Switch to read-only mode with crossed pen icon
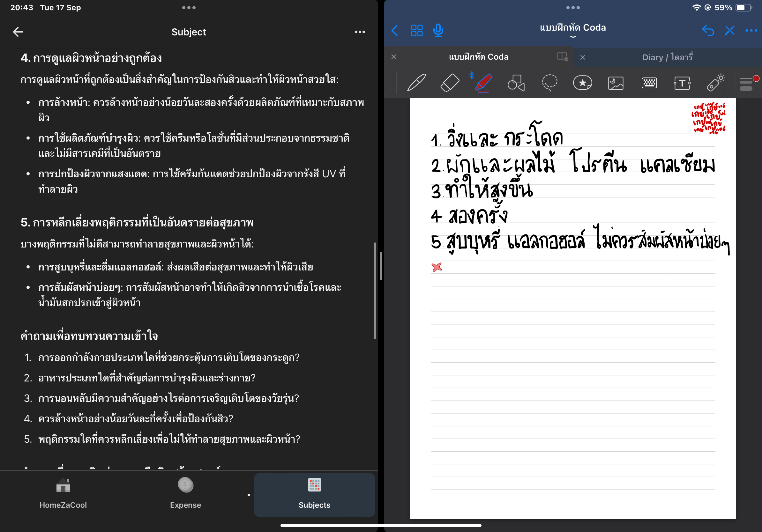762x532 pixels. [730, 31]
